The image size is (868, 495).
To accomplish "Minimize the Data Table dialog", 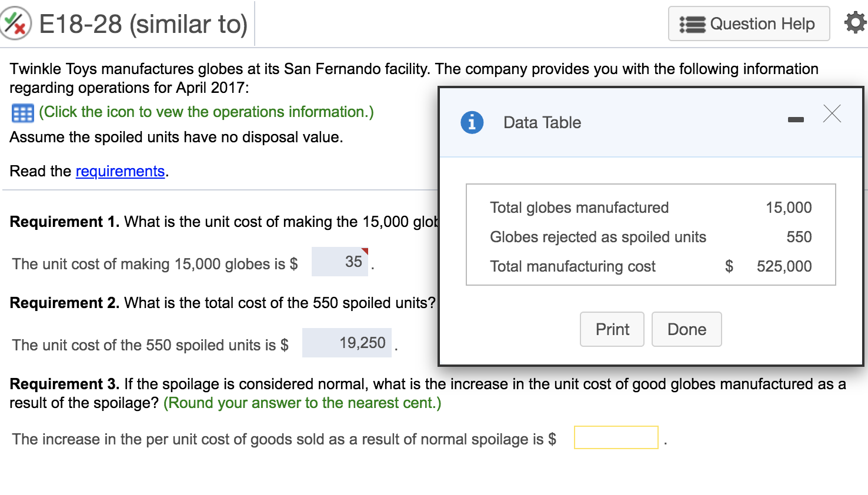I will (x=796, y=119).
